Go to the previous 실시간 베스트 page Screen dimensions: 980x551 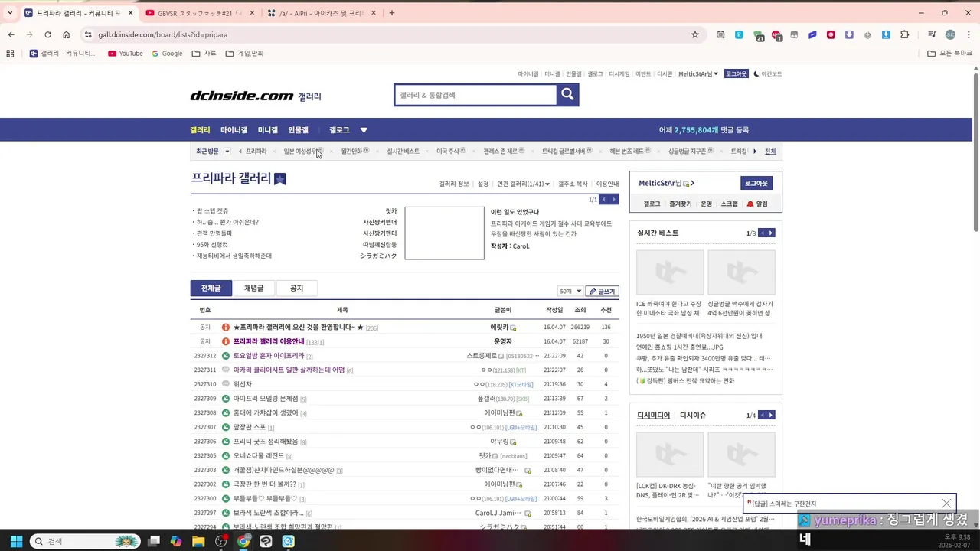[762, 233]
